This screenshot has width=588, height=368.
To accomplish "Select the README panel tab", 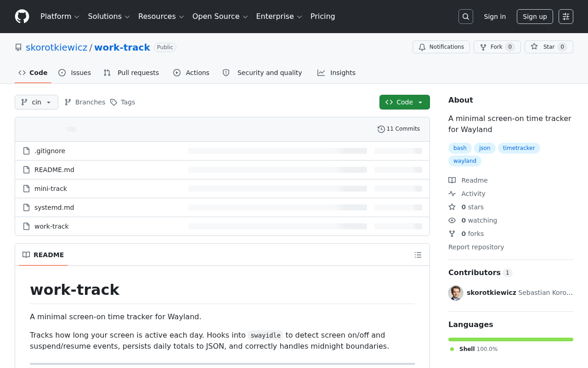I will [43, 255].
